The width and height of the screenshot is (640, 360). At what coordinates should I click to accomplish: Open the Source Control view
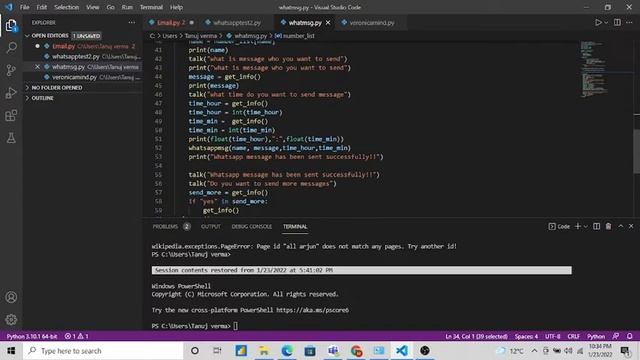[11, 70]
